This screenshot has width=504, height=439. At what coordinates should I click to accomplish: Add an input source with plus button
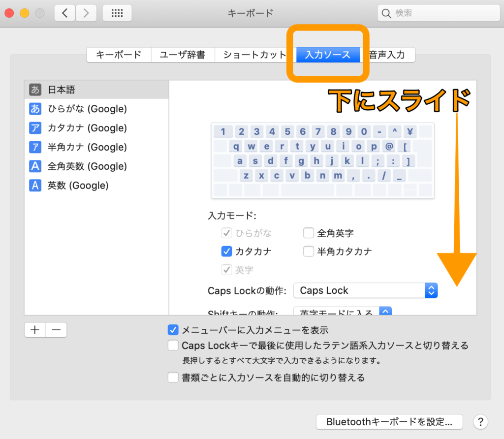[35, 330]
